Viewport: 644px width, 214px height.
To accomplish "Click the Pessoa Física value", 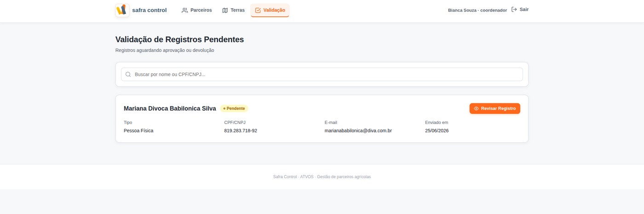I will click(138, 131).
